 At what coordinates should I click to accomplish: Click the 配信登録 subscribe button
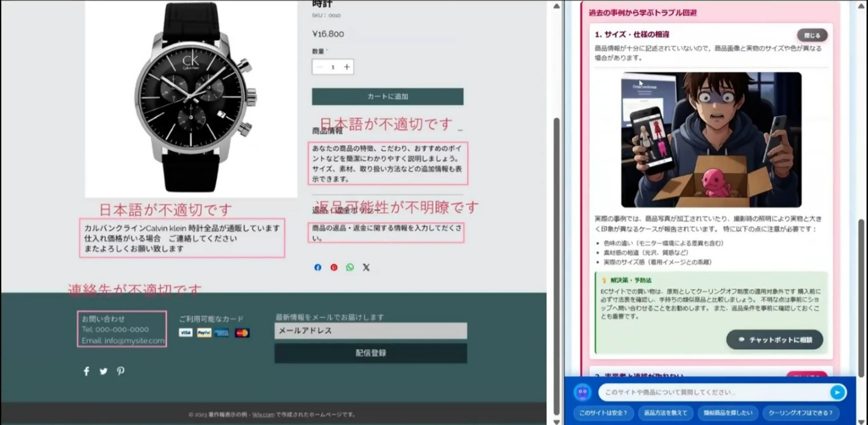[371, 353]
